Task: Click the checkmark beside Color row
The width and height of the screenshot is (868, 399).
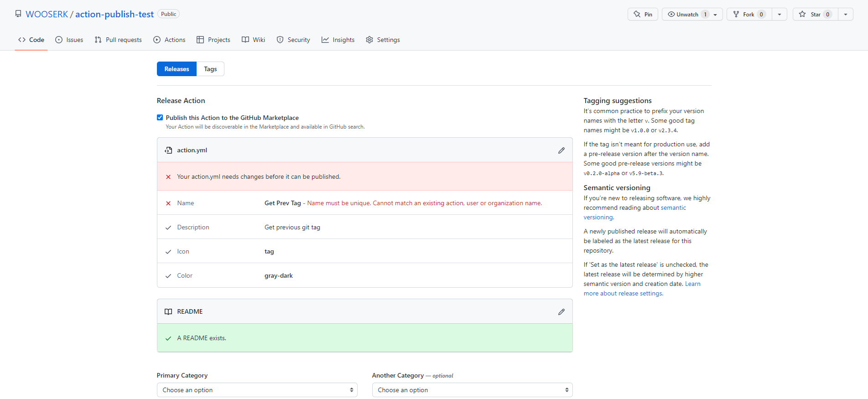Action: click(x=168, y=276)
